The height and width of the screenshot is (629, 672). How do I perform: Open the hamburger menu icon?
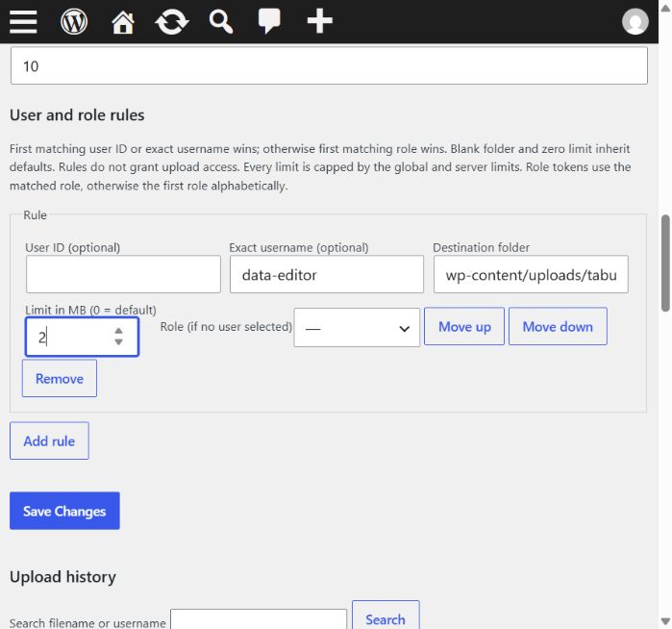point(23,21)
